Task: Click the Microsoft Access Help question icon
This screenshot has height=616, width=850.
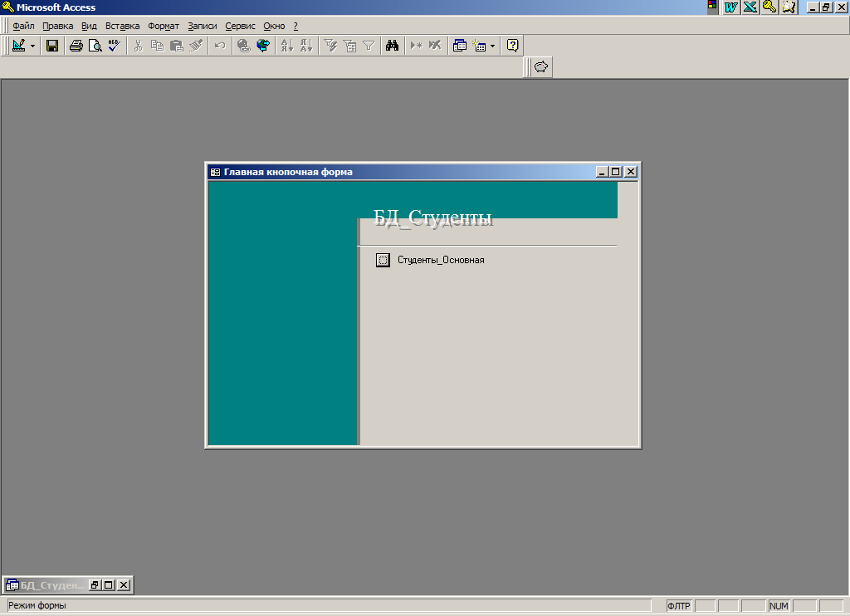Action: pyautogui.click(x=512, y=46)
